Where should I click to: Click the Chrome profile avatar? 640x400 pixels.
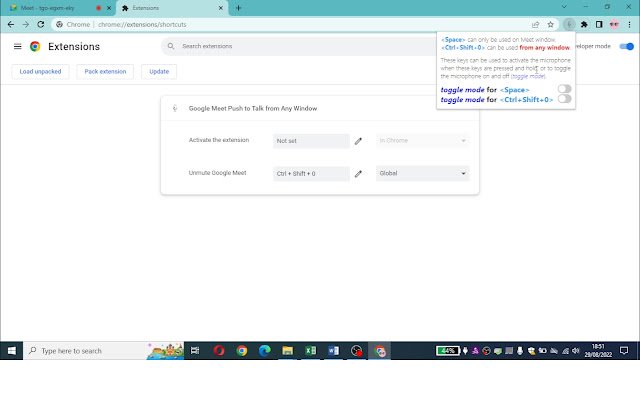[x=614, y=24]
